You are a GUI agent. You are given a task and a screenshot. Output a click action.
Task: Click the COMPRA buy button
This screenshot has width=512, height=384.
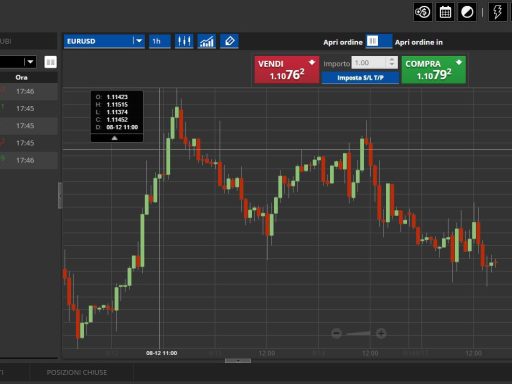coord(434,70)
